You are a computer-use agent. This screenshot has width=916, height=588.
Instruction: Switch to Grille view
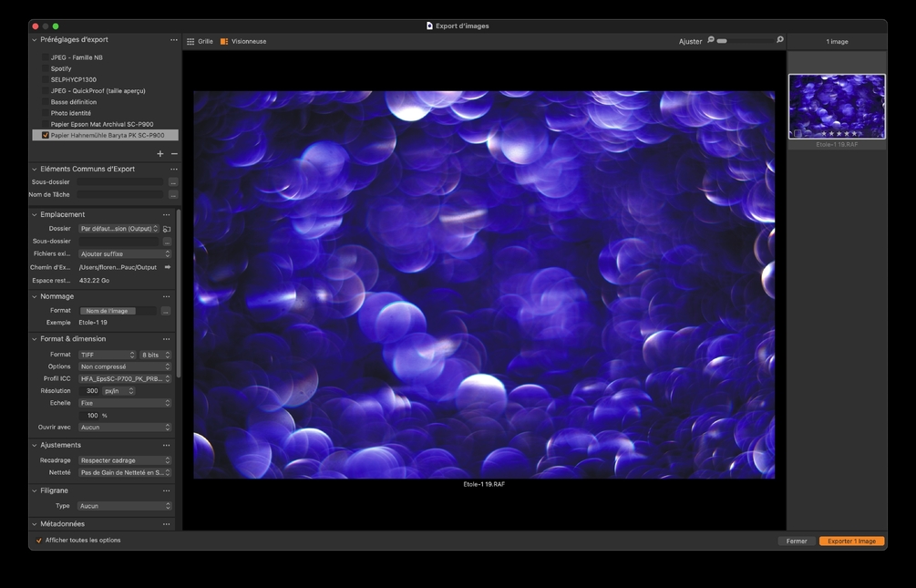click(200, 41)
